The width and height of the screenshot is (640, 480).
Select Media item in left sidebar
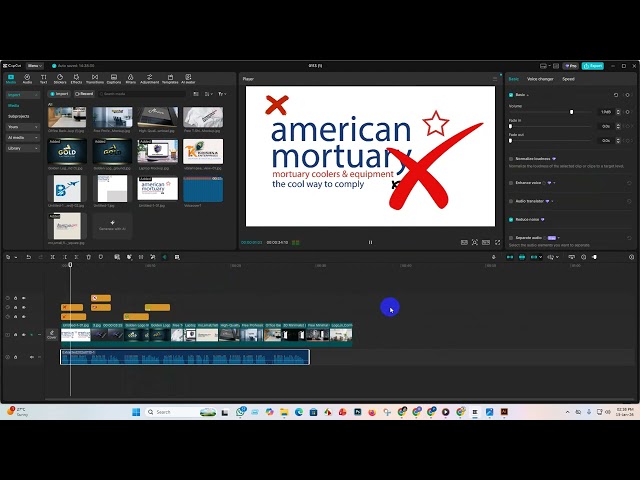pyautogui.click(x=13, y=106)
